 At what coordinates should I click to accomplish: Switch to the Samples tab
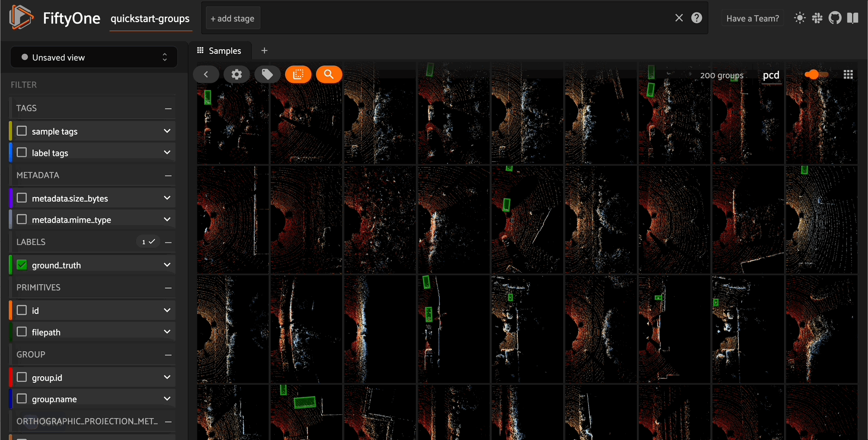pyautogui.click(x=219, y=51)
